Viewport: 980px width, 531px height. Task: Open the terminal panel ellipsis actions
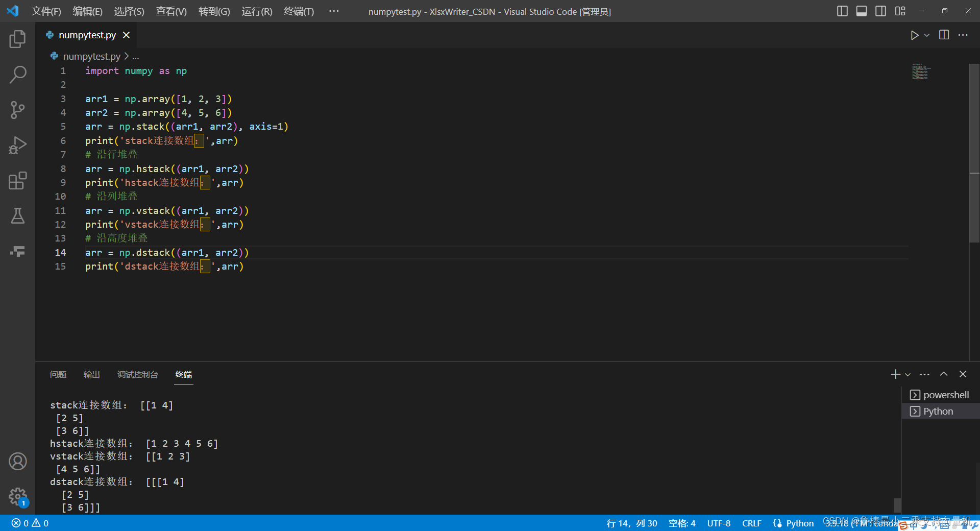[x=925, y=374]
